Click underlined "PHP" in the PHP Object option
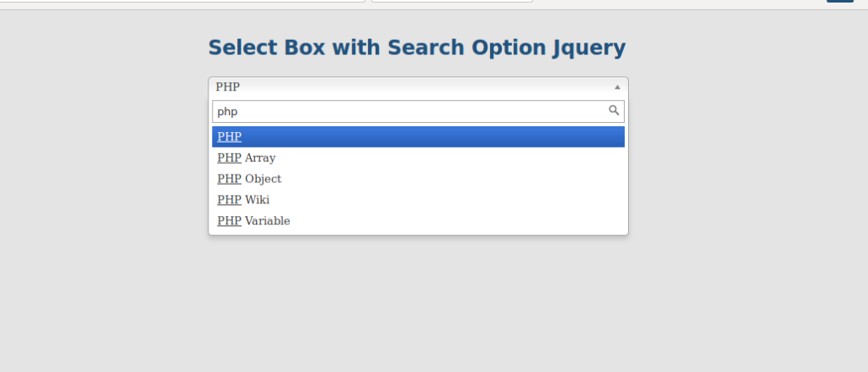Screen dimensions: 868x372 pos(229,179)
